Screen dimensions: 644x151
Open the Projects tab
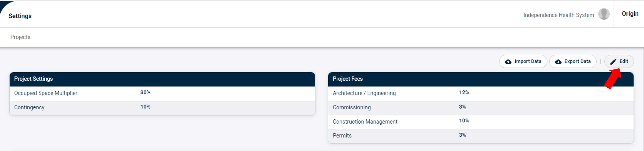20,37
